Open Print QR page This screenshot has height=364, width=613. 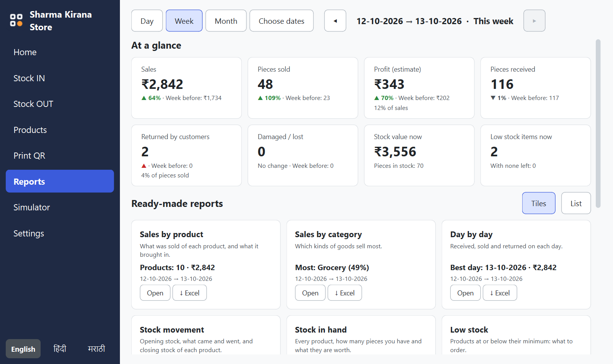[x=60, y=156]
